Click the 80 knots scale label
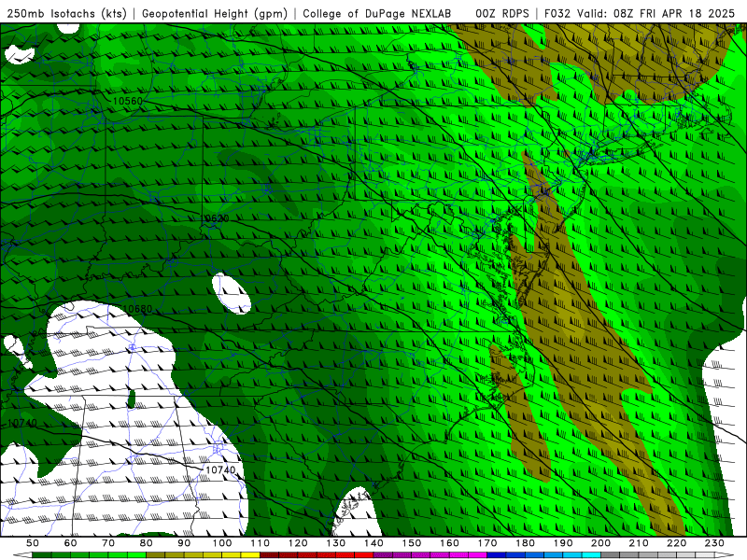This screenshot has height=560, width=747. tap(147, 543)
